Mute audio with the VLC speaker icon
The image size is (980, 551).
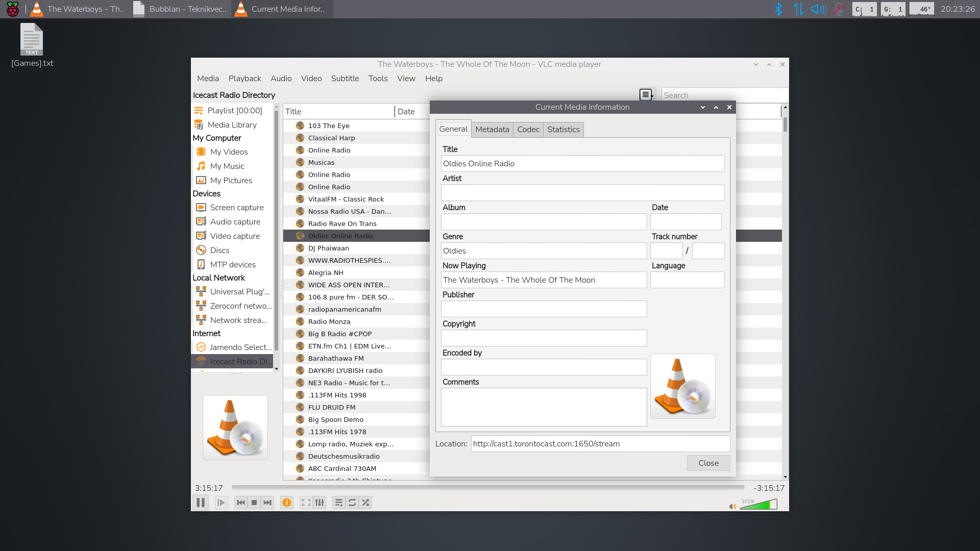(733, 507)
